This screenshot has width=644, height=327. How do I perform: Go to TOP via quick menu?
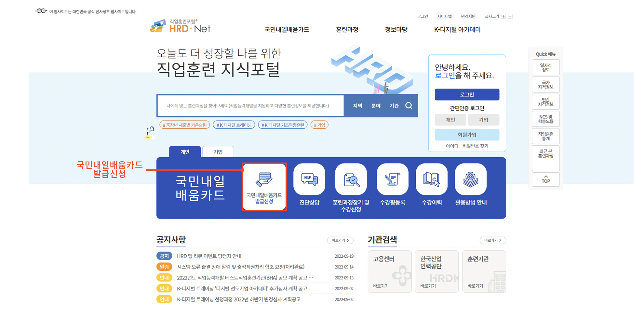[x=546, y=179]
